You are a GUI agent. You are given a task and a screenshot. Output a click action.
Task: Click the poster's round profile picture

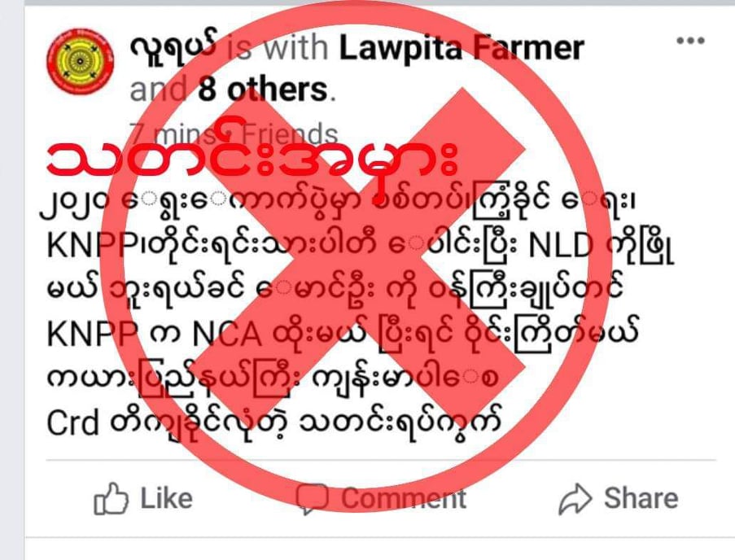click(80, 61)
